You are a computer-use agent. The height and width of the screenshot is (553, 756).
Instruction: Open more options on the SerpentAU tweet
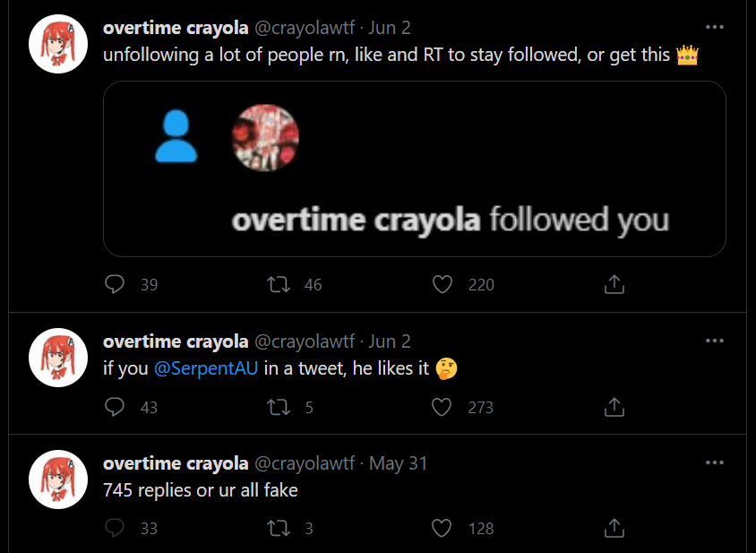714,341
